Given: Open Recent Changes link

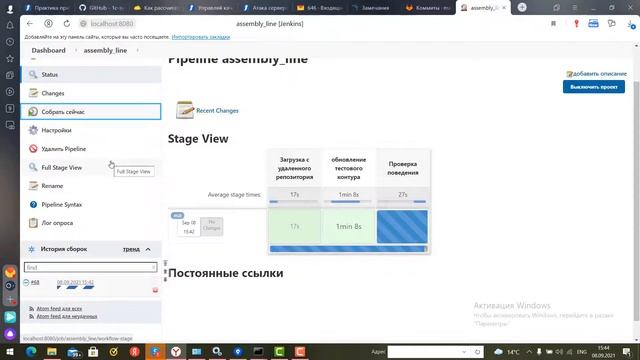Looking at the screenshot, I should pos(217,111).
